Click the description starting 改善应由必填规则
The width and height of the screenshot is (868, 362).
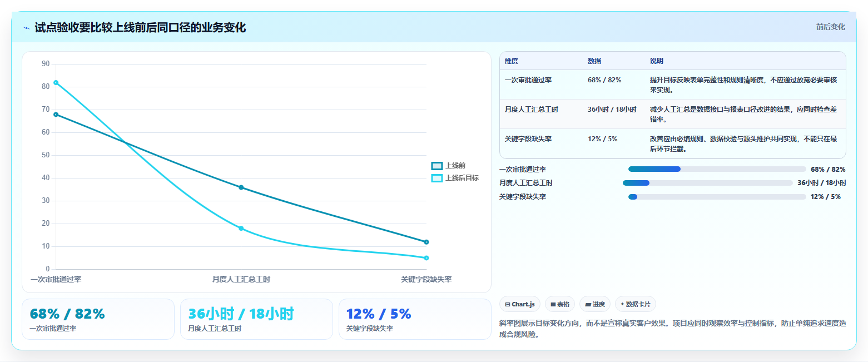click(x=743, y=143)
